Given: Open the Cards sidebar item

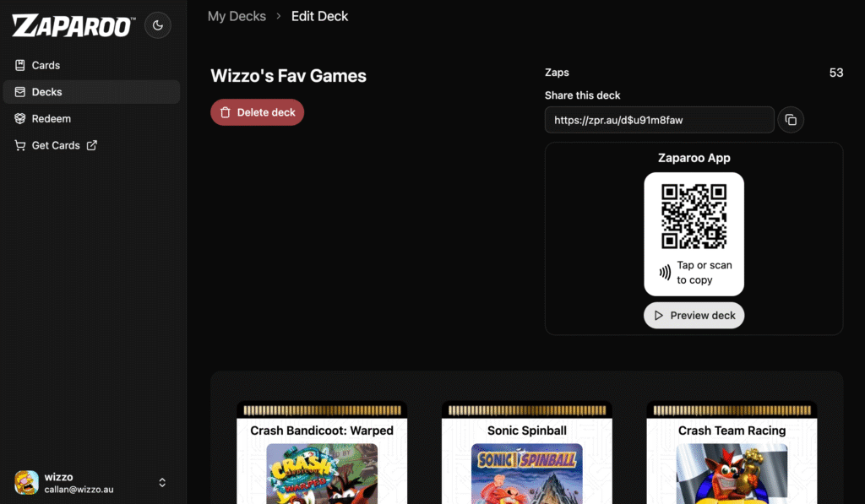Looking at the screenshot, I should [91, 65].
